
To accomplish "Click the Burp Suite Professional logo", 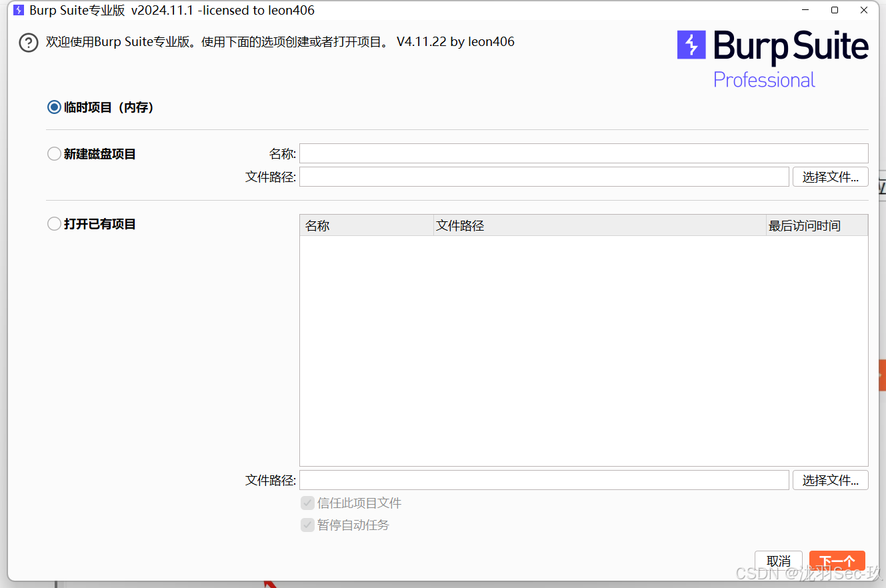I will pyautogui.click(x=773, y=59).
